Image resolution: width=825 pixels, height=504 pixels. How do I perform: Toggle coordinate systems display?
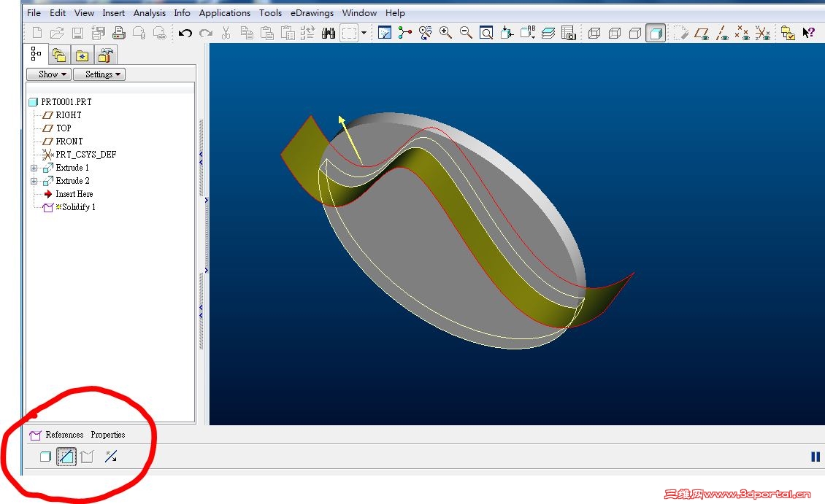pos(762,33)
